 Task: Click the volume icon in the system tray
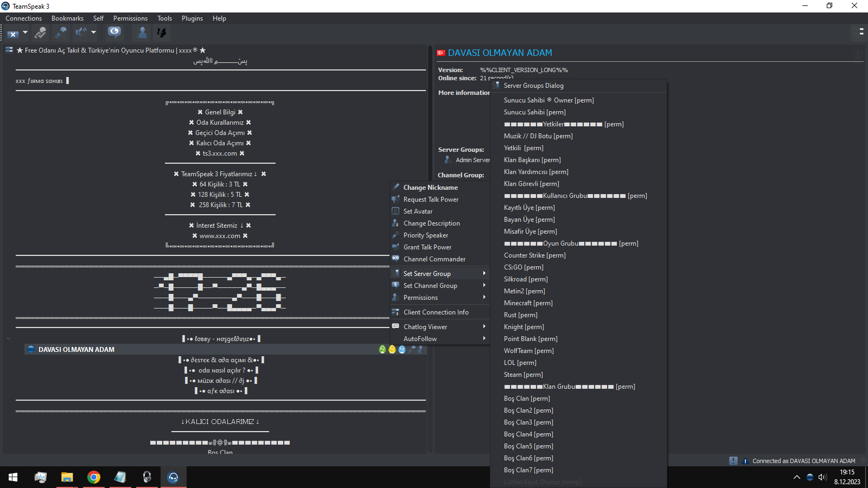pos(822,477)
